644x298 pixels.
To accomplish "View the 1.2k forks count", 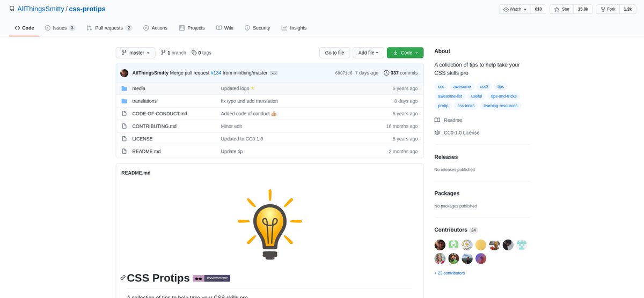I will 627,9.
